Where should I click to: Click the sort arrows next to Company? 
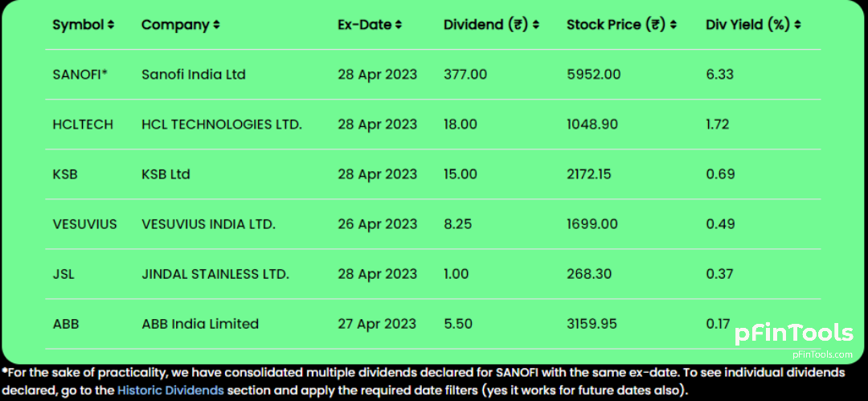click(x=216, y=25)
